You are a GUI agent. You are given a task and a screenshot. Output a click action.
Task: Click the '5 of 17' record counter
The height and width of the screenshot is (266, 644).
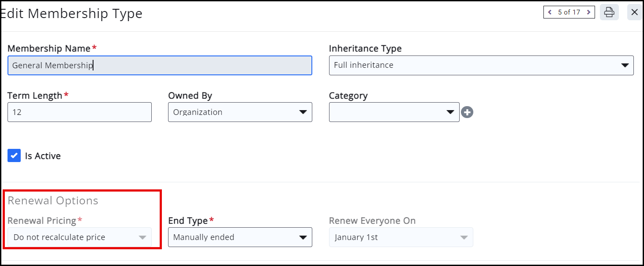click(x=569, y=12)
